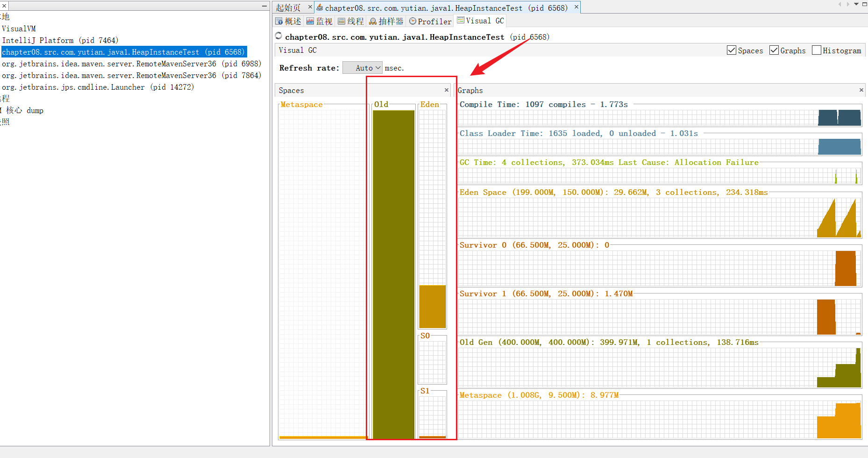Click the Old generation usage bar

(x=393, y=274)
